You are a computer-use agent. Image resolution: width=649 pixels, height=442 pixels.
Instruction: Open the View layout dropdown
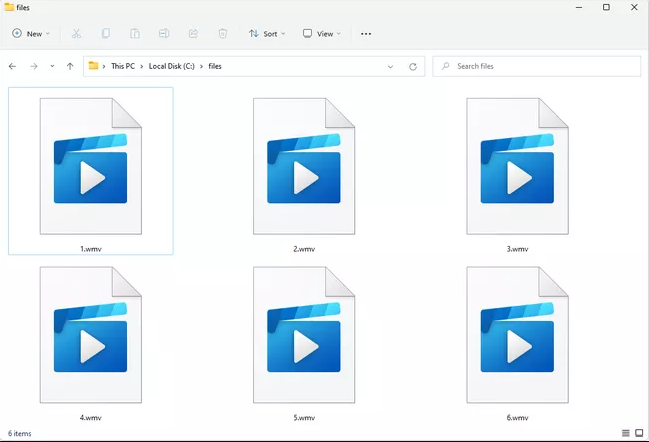pyautogui.click(x=322, y=34)
